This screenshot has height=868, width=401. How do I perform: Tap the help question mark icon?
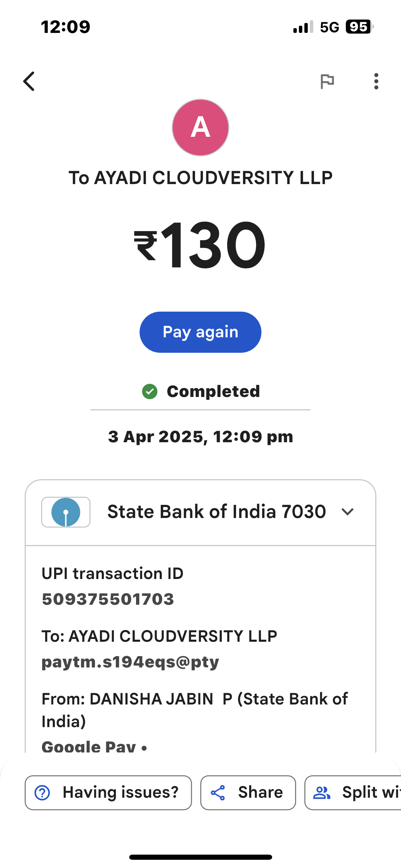click(x=42, y=793)
